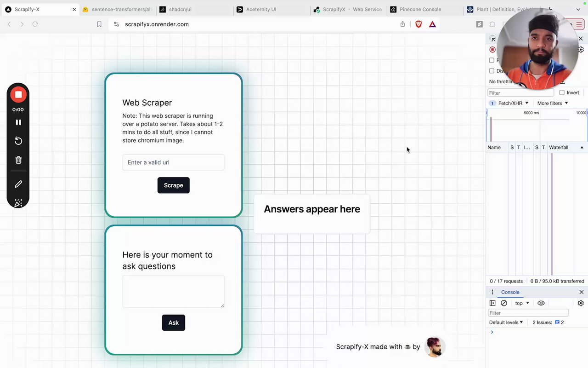Open the Fetch/XHR filter dropdown
The height and width of the screenshot is (368, 588).
point(513,103)
